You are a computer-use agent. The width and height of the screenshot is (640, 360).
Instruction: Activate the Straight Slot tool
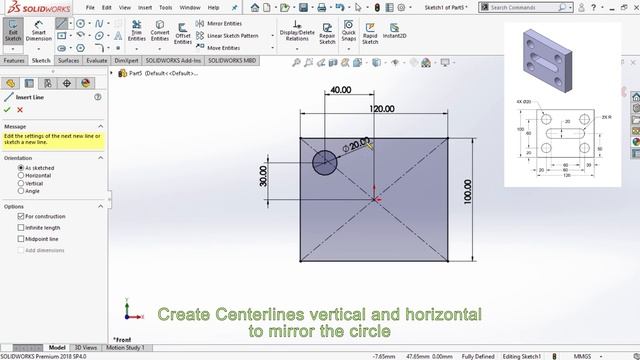[x=61, y=48]
